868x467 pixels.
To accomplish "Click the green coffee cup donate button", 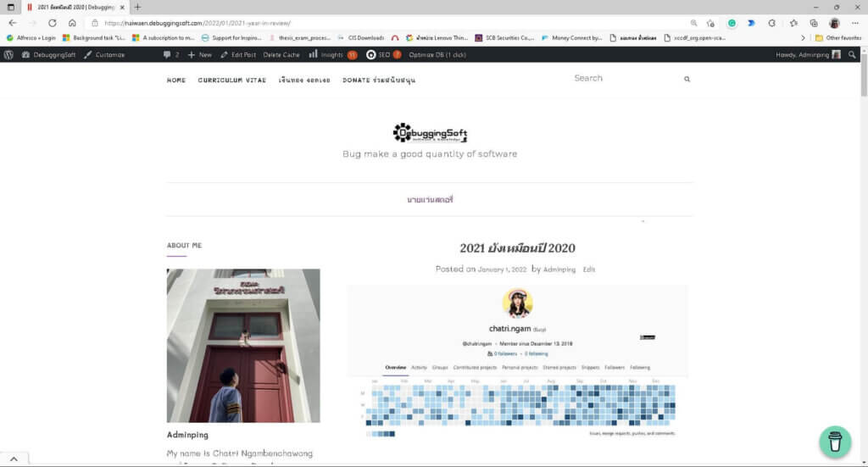I will pos(835,442).
